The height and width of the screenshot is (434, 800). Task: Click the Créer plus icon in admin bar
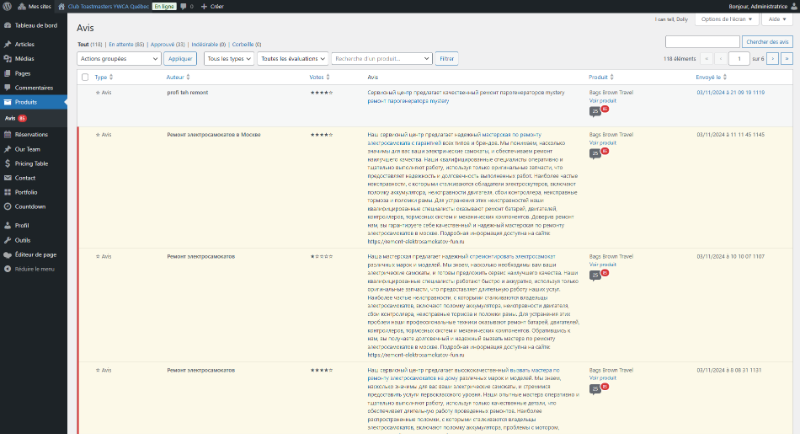point(206,6)
